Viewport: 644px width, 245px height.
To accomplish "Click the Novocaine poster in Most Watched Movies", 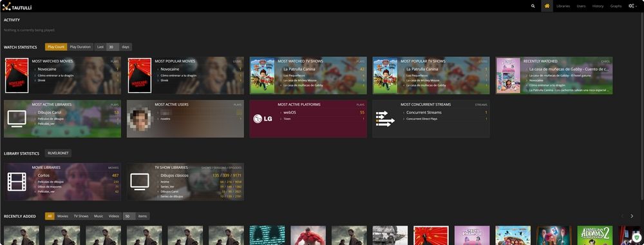I will pos(17,75).
